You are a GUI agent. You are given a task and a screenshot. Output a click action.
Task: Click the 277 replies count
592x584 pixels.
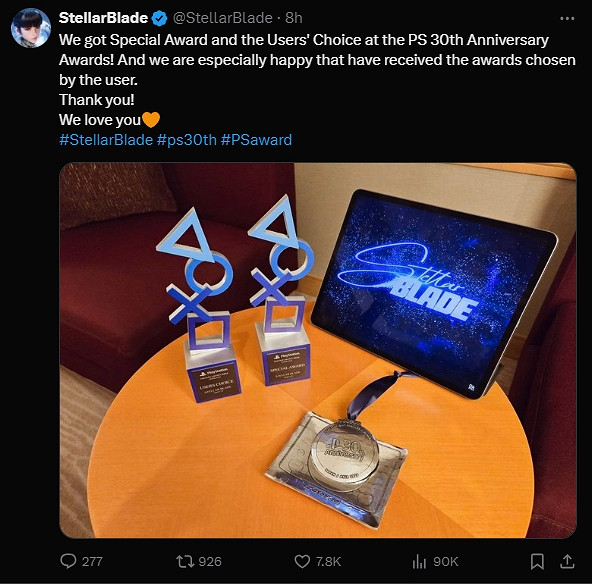coord(92,562)
